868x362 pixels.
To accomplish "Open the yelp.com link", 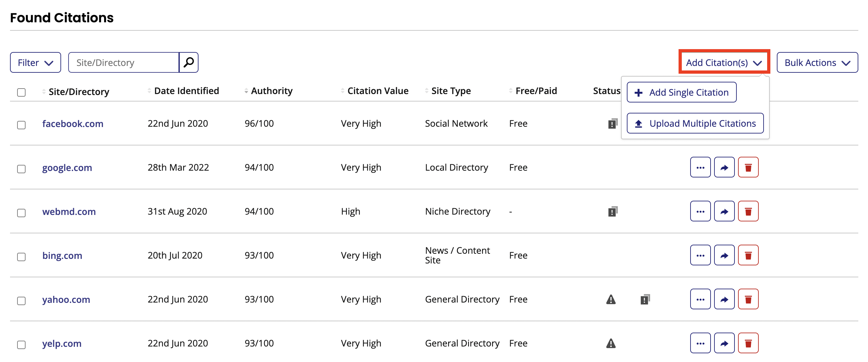I will 62,344.
